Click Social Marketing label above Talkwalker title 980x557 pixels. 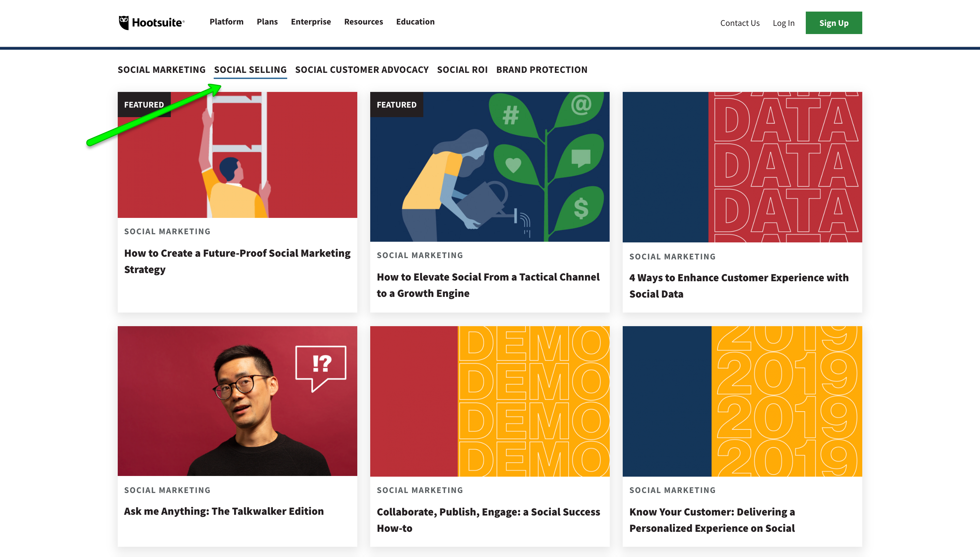167,490
